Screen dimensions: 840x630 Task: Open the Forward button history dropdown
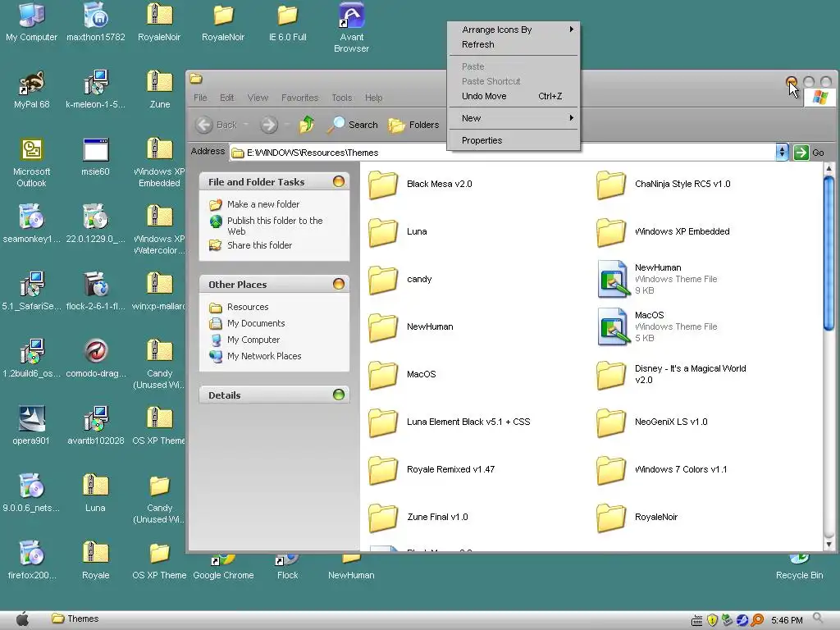(287, 125)
